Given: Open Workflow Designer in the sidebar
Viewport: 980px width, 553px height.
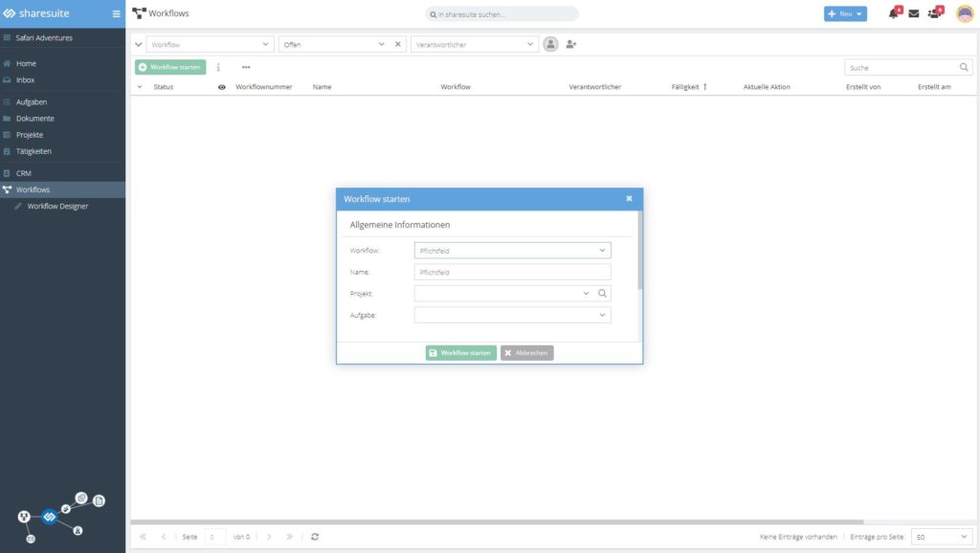Looking at the screenshot, I should [x=57, y=206].
